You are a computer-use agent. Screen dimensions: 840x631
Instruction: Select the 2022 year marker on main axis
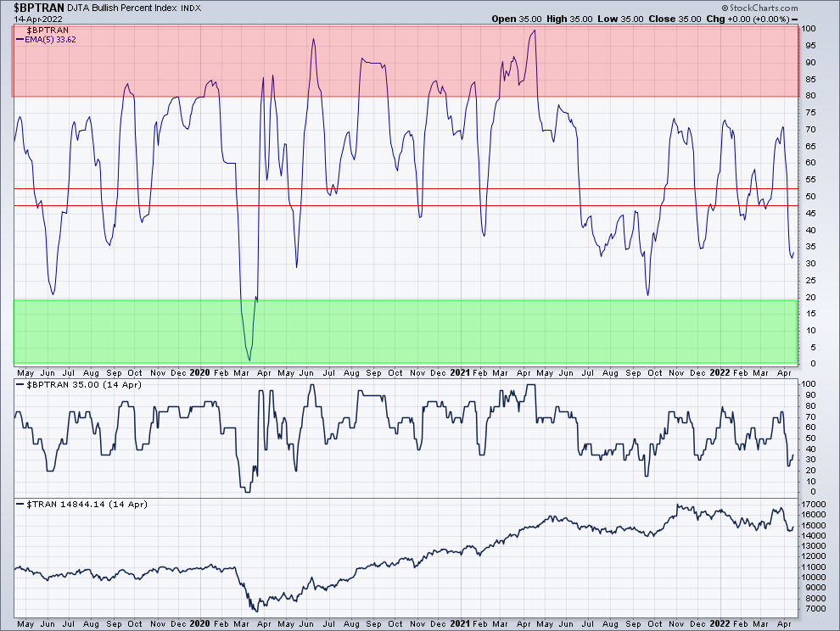[x=720, y=372]
